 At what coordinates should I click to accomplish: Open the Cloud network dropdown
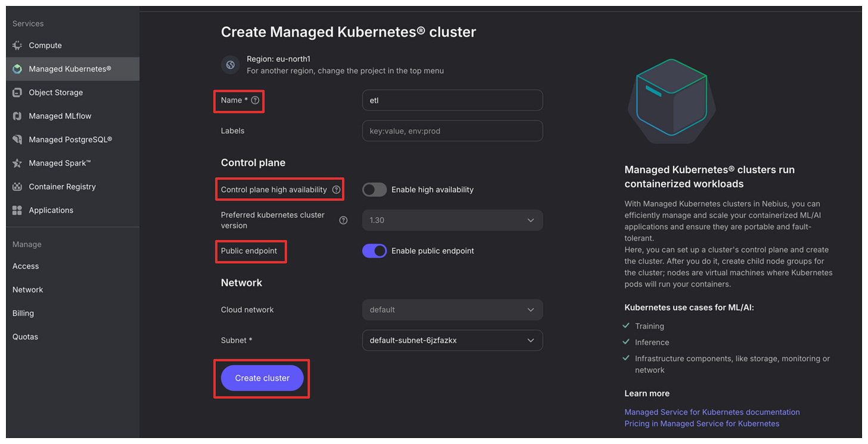[x=452, y=310]
